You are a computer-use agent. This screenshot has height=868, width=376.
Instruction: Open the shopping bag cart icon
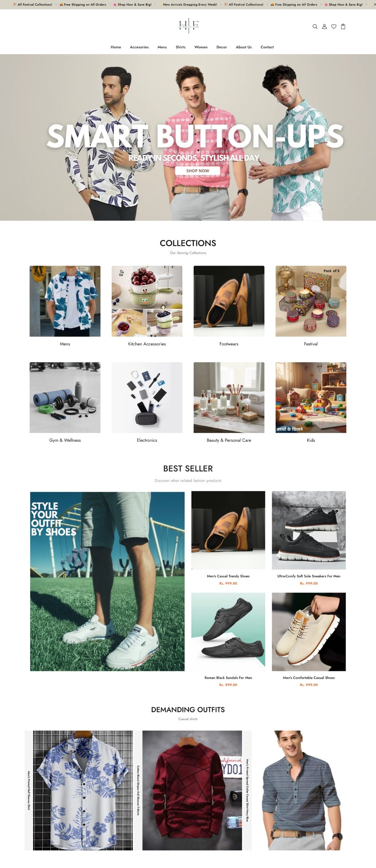tap(343, 26)
